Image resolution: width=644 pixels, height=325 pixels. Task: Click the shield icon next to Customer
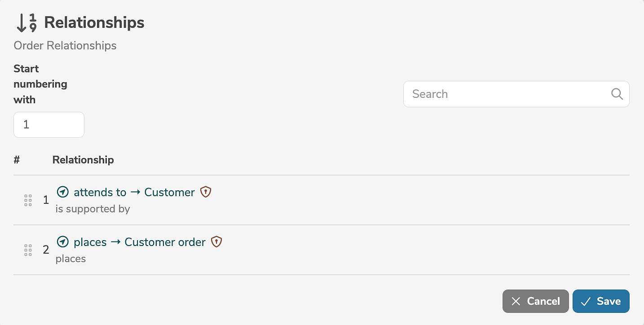(x=206, y=192)
